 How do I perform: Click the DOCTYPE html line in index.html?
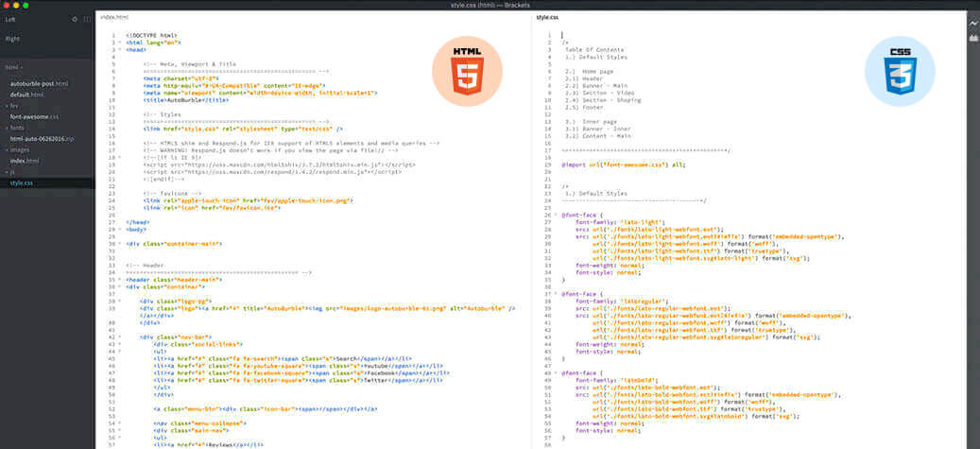click(x=151, y=35)
